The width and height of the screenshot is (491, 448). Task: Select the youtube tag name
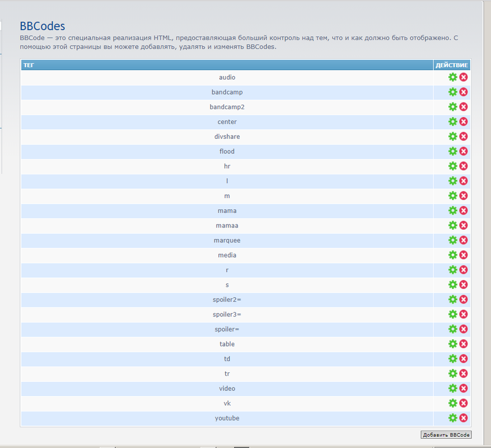[x=227, y=418]
